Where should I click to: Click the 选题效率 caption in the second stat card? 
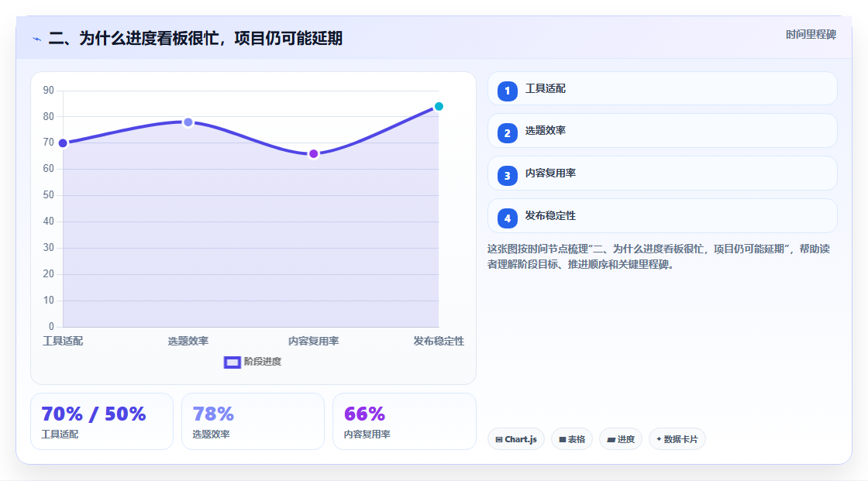point(211,435)
